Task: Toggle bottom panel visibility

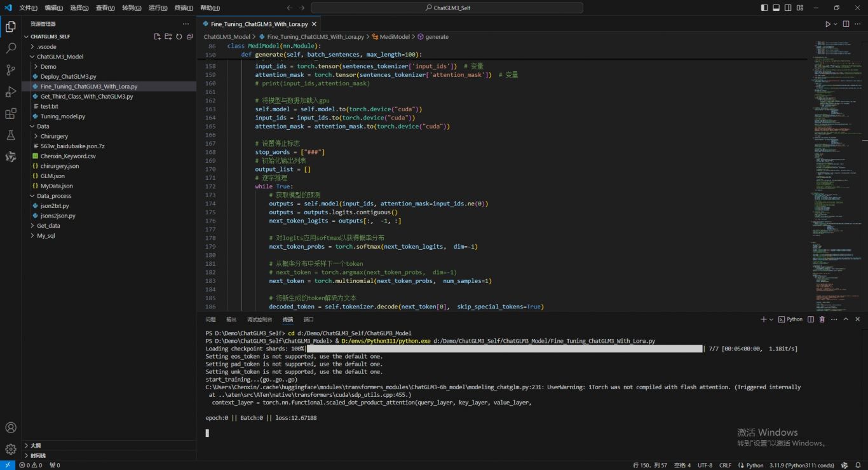Action: pyautogui.click(x=776, y=8)
